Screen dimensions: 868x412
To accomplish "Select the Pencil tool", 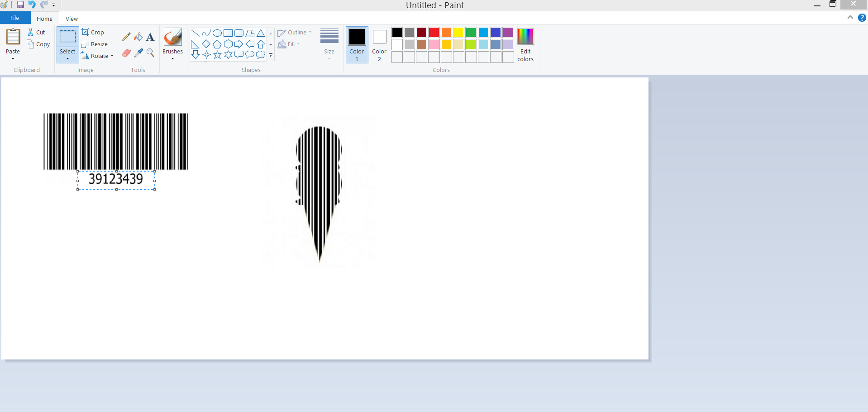I will click(126, 37).
